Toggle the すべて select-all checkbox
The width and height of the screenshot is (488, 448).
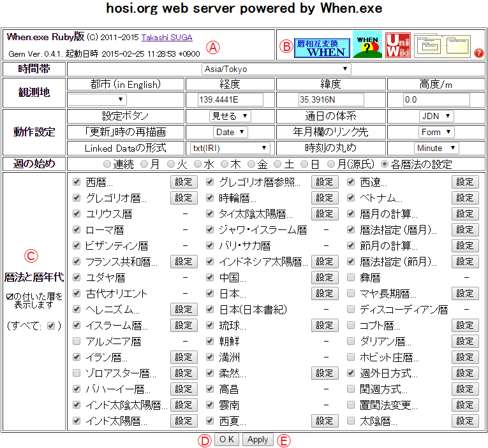(51, 326)
